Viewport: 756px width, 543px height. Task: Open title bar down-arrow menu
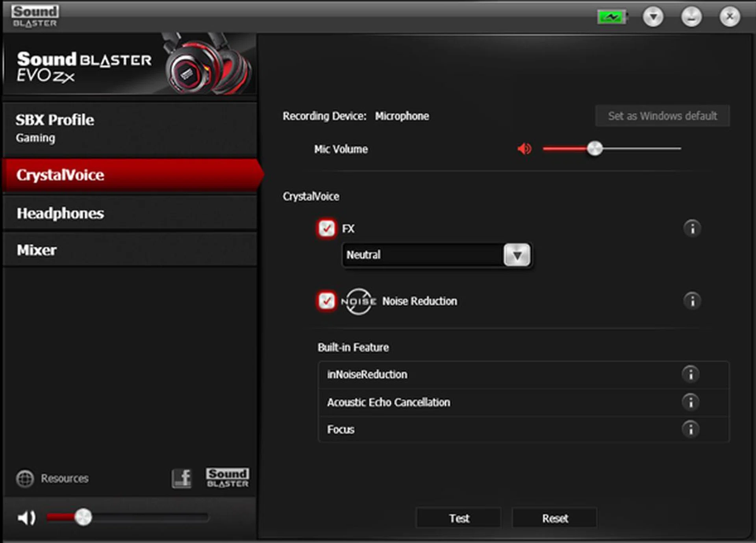[653, 17]
